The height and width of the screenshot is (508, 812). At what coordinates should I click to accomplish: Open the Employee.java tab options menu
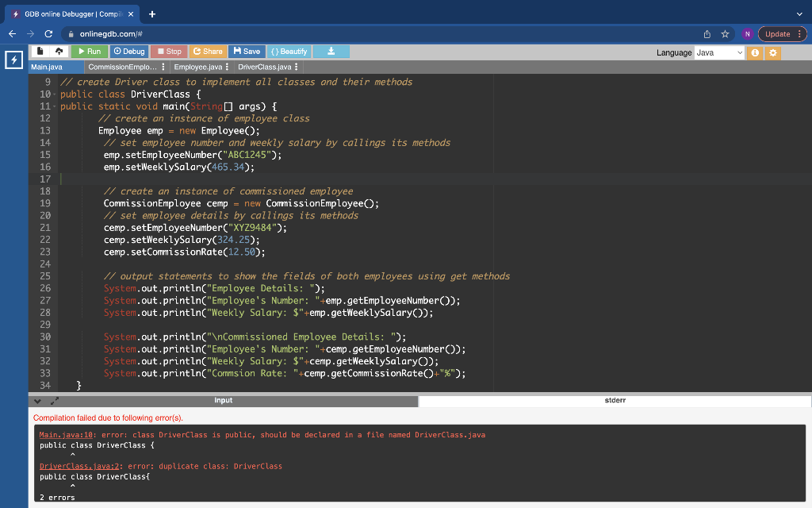click(227, 67)
